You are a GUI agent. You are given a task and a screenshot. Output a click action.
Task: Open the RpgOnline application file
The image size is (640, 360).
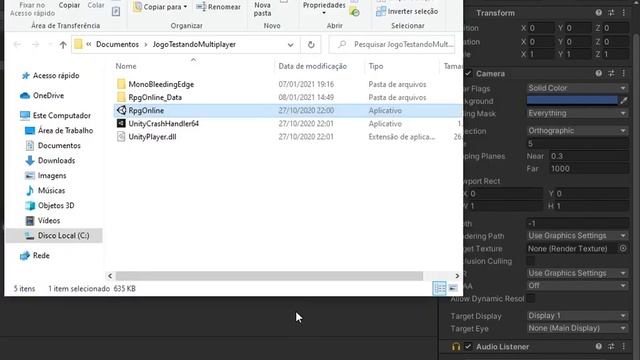(x=146, y=111)
